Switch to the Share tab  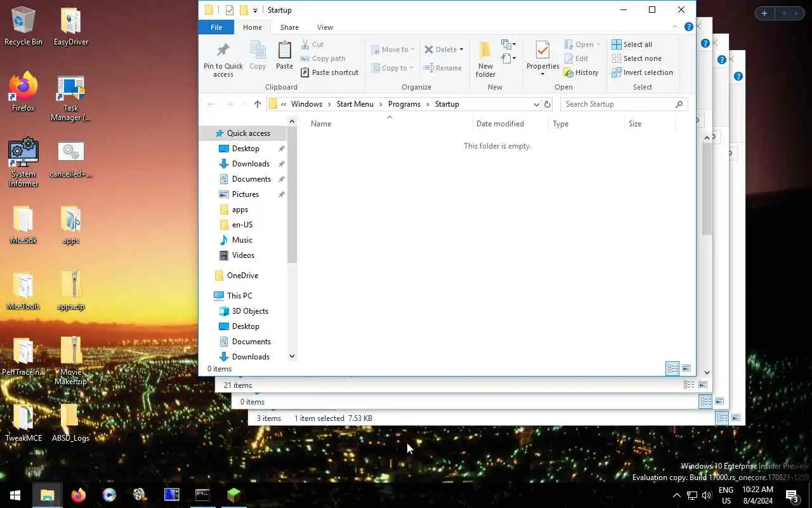point(289,27)
